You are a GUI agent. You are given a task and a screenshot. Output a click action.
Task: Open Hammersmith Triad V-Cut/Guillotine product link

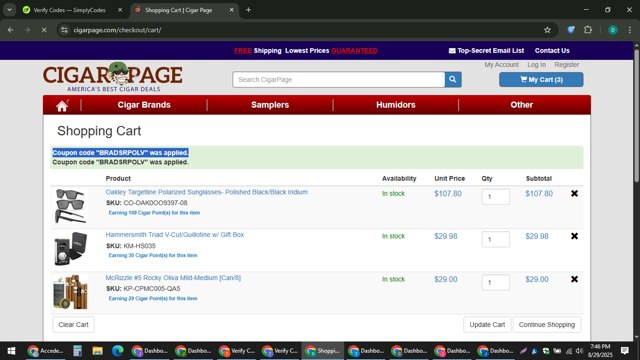pos(175,235)
